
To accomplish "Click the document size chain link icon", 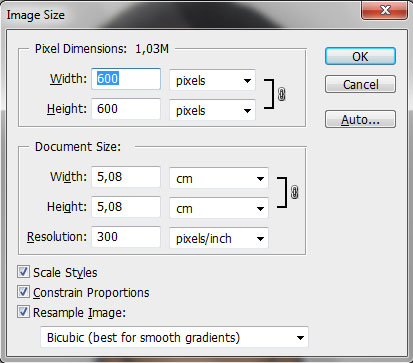I will 295,192.
